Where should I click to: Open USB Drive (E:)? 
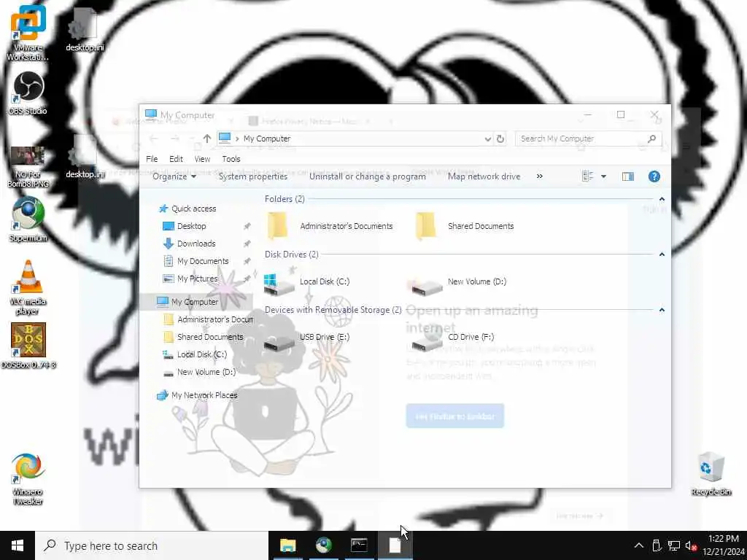(307, 338)
